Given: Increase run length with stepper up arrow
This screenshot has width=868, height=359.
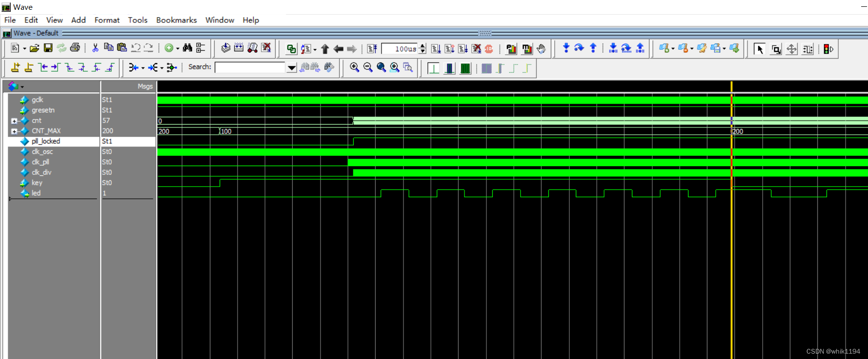Looking at the screenshot, I should pyautogui.click(x=423, y=46).
